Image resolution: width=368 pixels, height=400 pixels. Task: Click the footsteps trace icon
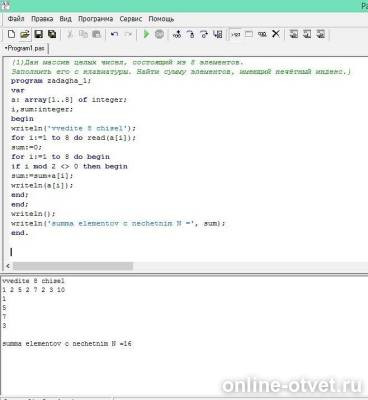click(x=177, y=34)
